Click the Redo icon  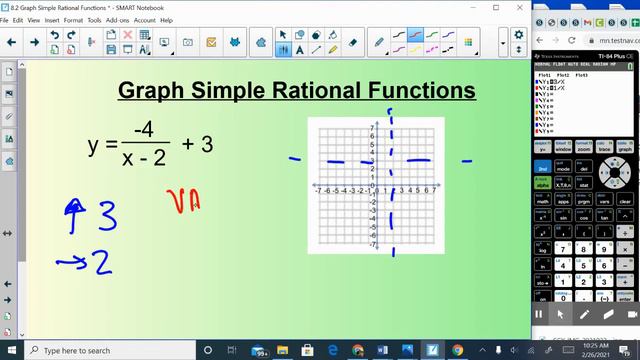[71, 35]
